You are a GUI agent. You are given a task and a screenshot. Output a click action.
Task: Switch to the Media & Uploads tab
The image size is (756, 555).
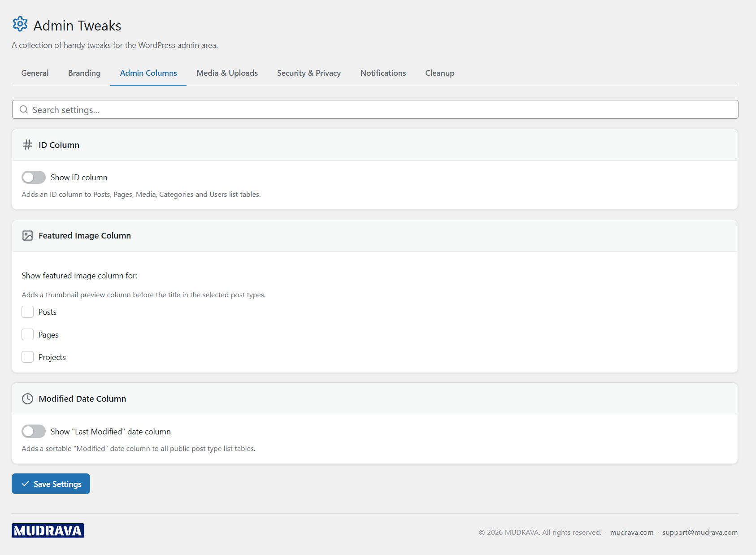pyautogui.click(x=227, y=73)
